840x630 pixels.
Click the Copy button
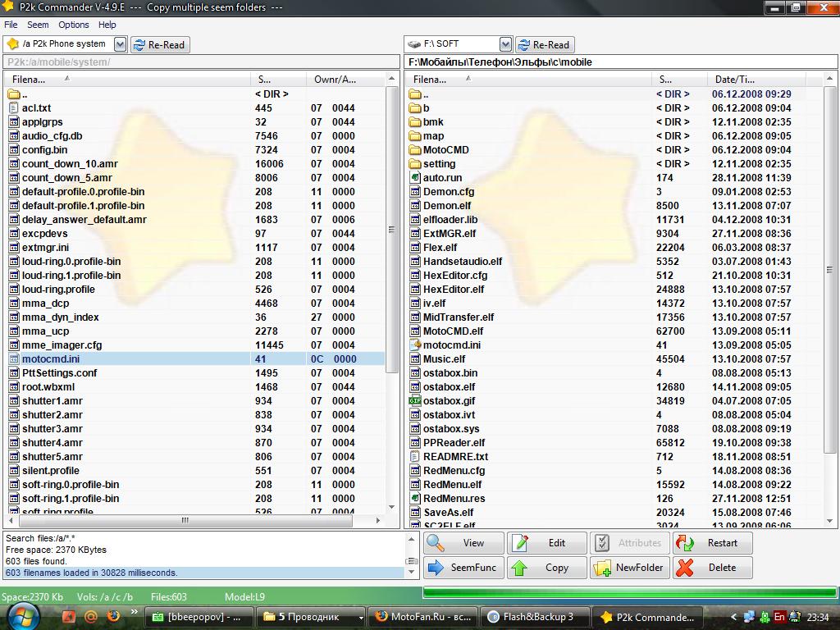tap(546, 568)
